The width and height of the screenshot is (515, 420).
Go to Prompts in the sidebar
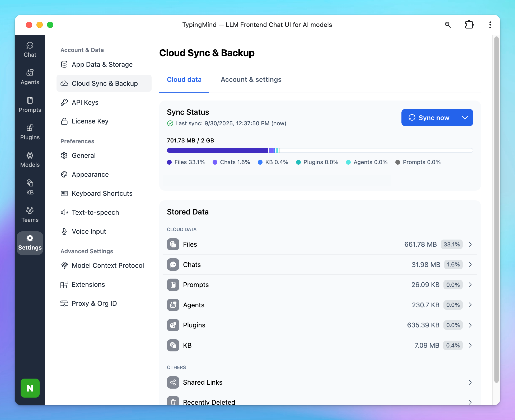30,105
